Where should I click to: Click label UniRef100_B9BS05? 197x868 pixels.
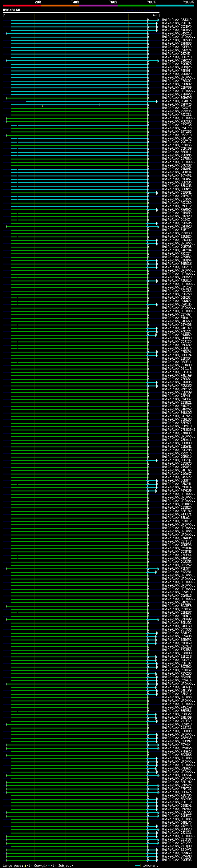pyautogui.click(x=177, y=223)
